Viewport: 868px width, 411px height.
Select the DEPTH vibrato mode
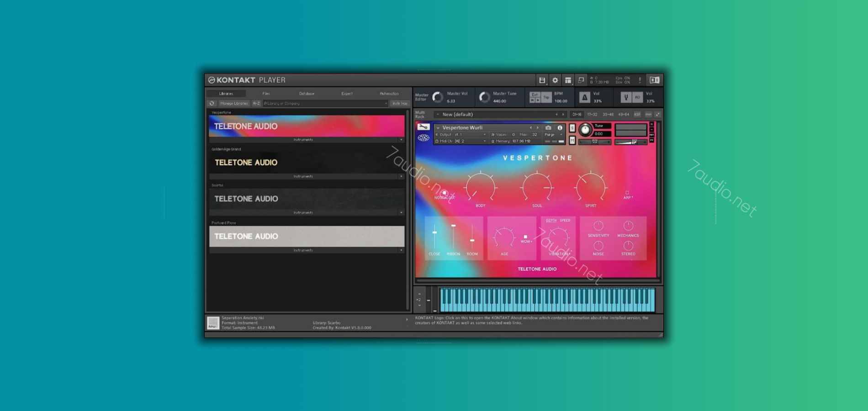tap(551, 221)
